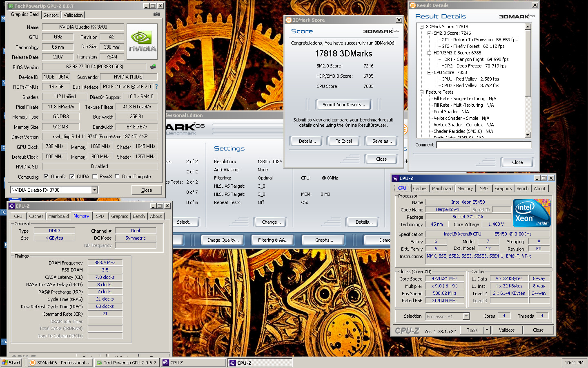Open the Graphics Card tab in GPU-Z
The width and height of the screenshot is (588, 368).
25,14
